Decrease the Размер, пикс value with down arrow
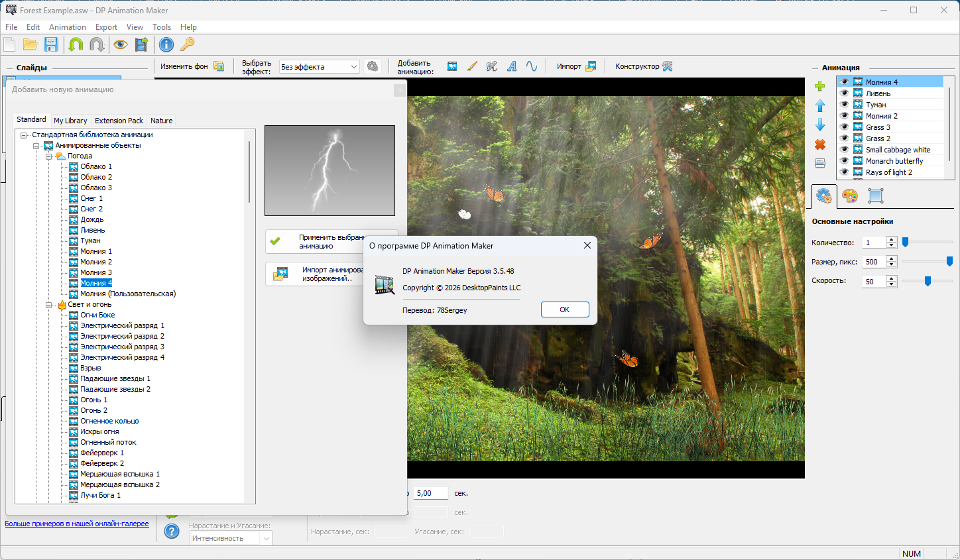 [892, 265]
